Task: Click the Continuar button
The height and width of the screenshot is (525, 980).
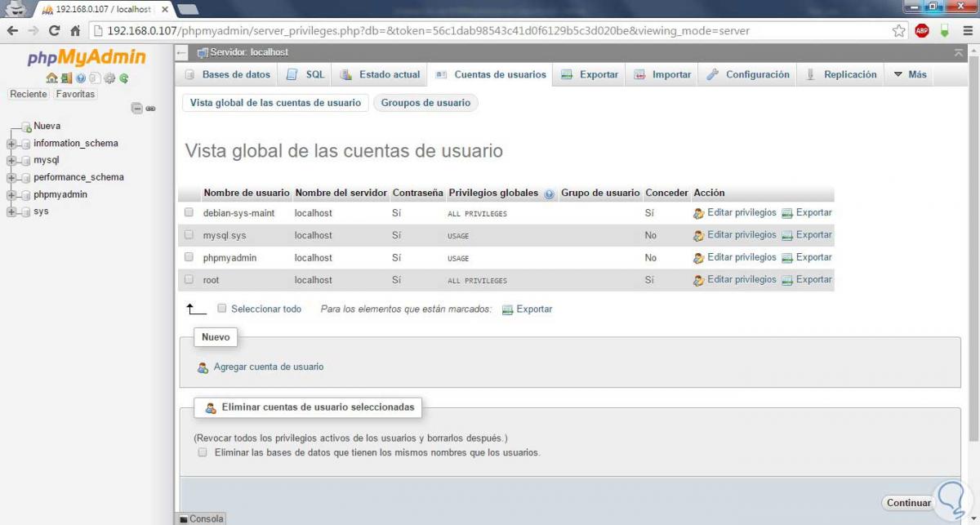Action: [x=909, y=503]
